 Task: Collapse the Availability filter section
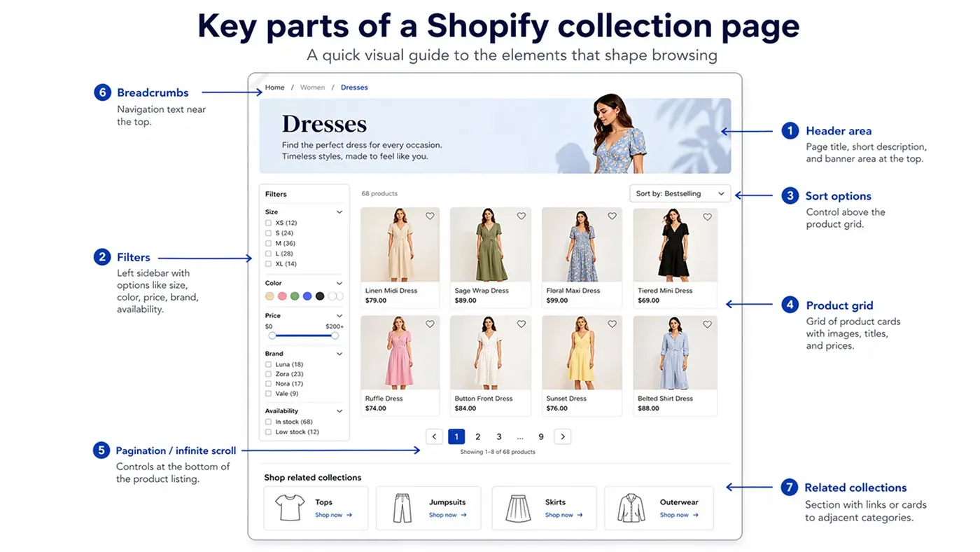click(339, 410)
